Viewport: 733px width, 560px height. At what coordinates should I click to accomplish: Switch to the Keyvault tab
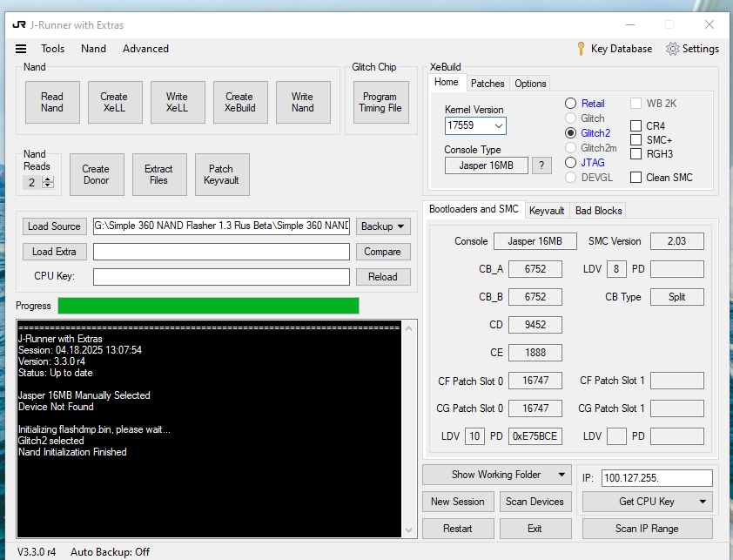tap(547, 211)
